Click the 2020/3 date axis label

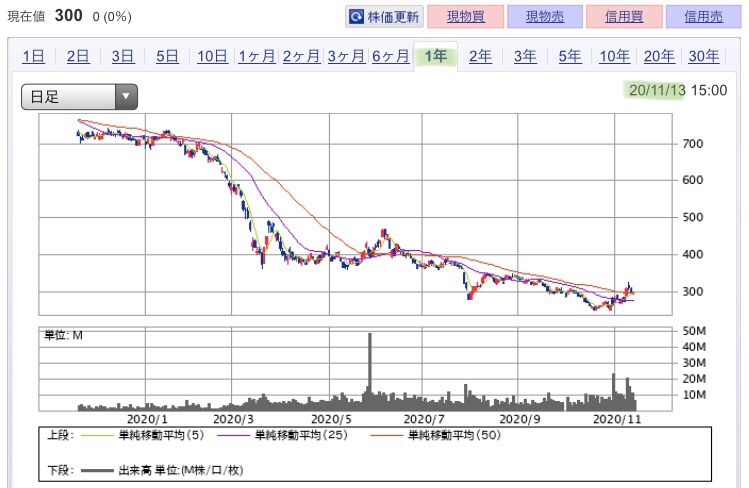point(233,419)
